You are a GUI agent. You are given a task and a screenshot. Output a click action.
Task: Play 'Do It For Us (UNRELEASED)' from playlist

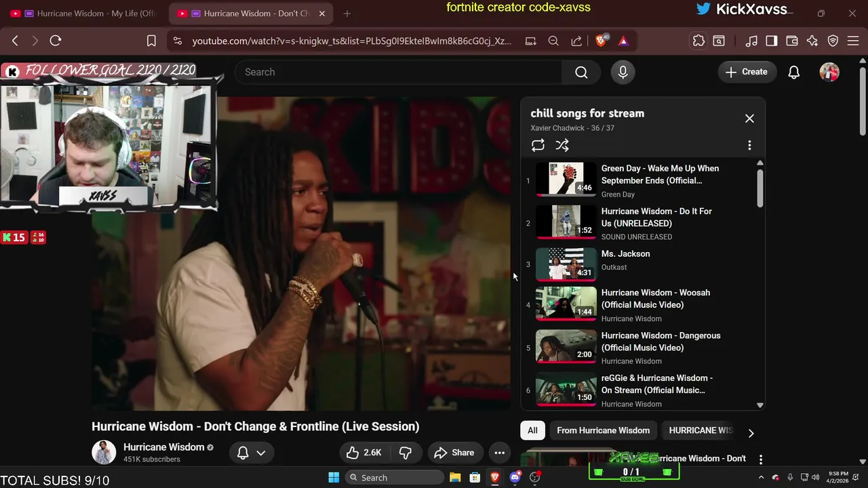click(639, 223)
